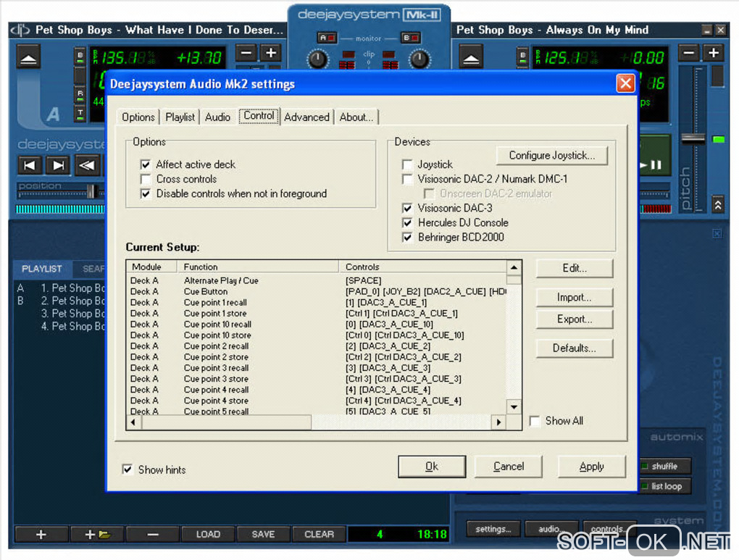739x560 pixels.
Task: Skip to next track on deck A
Action: click(x=59, y=165)
